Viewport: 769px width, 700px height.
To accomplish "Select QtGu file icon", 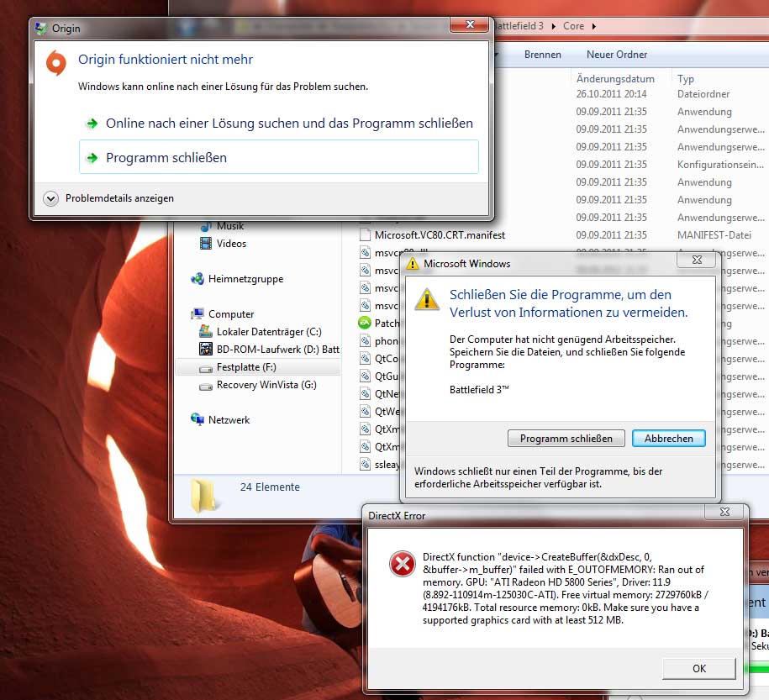I will click(365, 376).
